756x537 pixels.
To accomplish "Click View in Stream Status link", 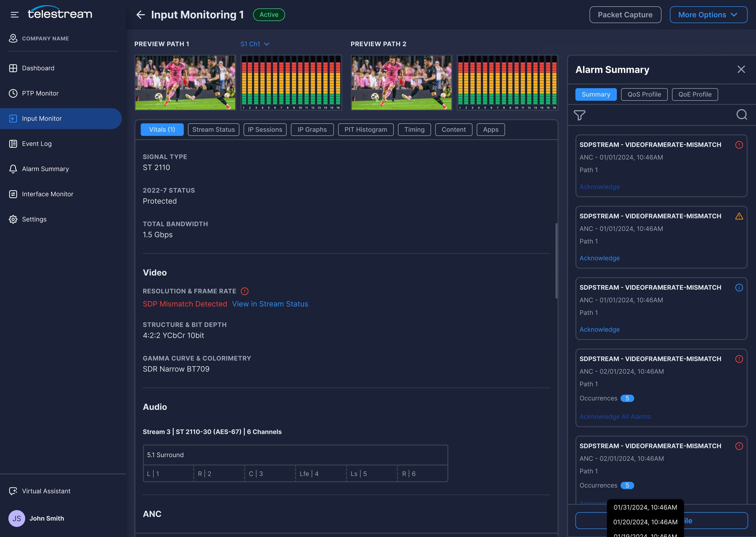I will [x=270, y=304].
